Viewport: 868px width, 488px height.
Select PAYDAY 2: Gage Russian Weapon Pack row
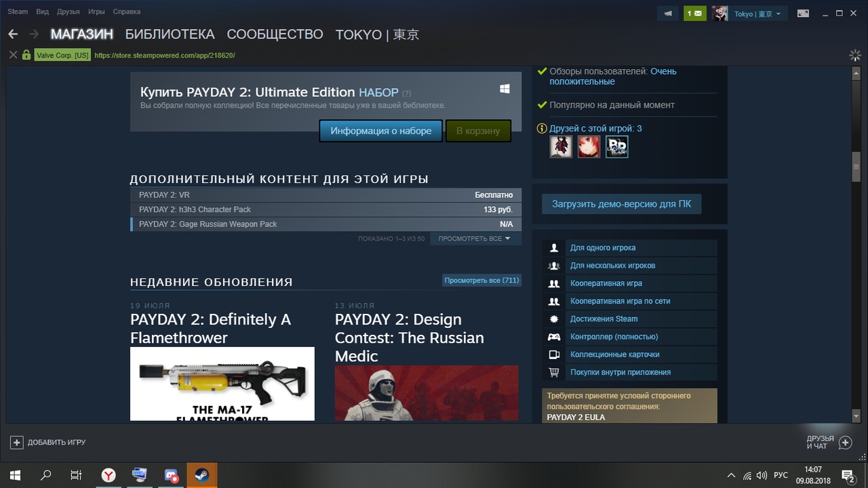coord(326,224)
